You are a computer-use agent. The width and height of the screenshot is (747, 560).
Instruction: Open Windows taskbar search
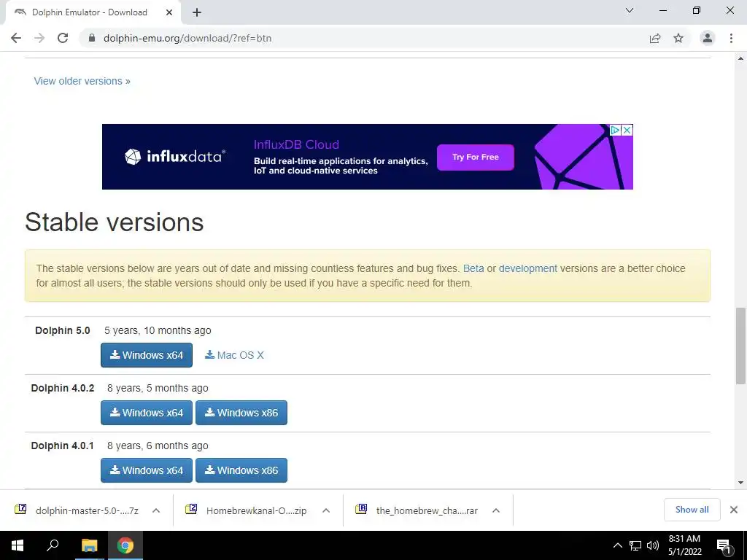coord(53,545)
